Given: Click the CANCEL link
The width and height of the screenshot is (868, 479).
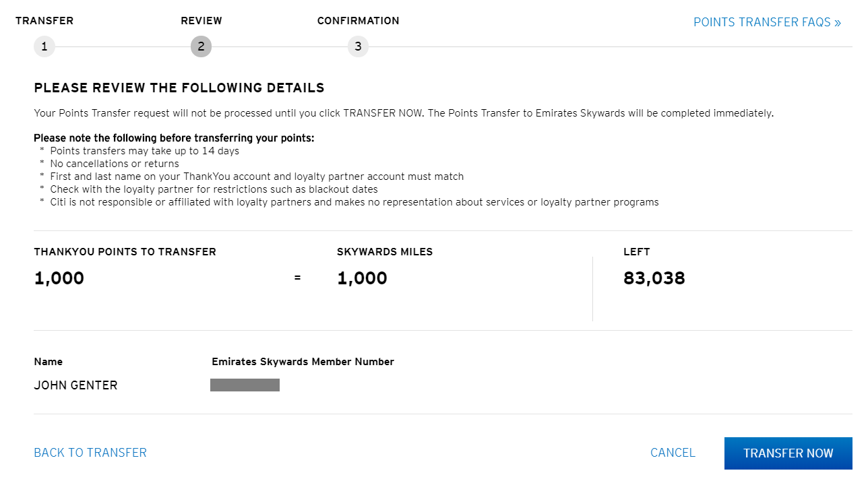Looking at the screenshot, I should tap(673, 453).
